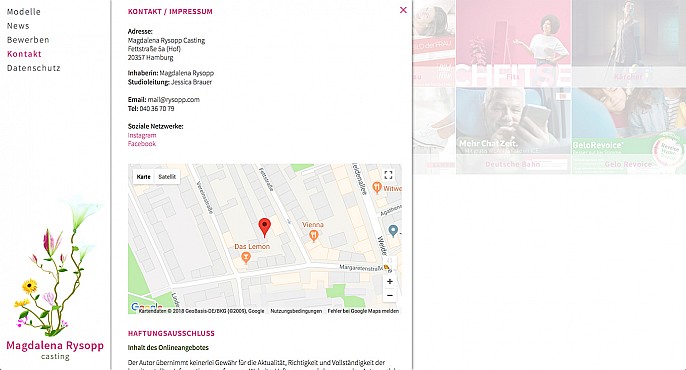Open the Deutsche Bahn thumbnail
This screenshot has width=686, height=370.
point(513,130)
